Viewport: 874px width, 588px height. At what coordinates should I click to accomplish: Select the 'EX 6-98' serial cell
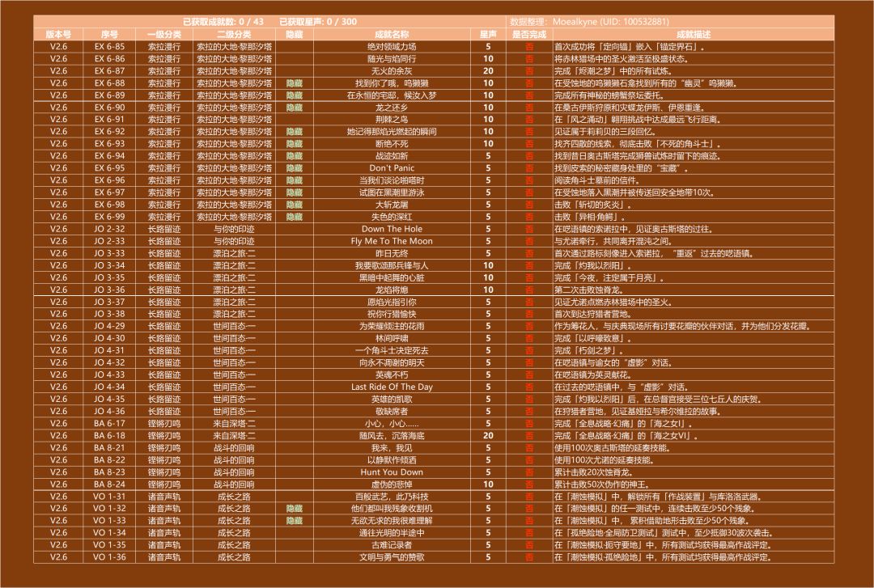(x=109, y=205)
